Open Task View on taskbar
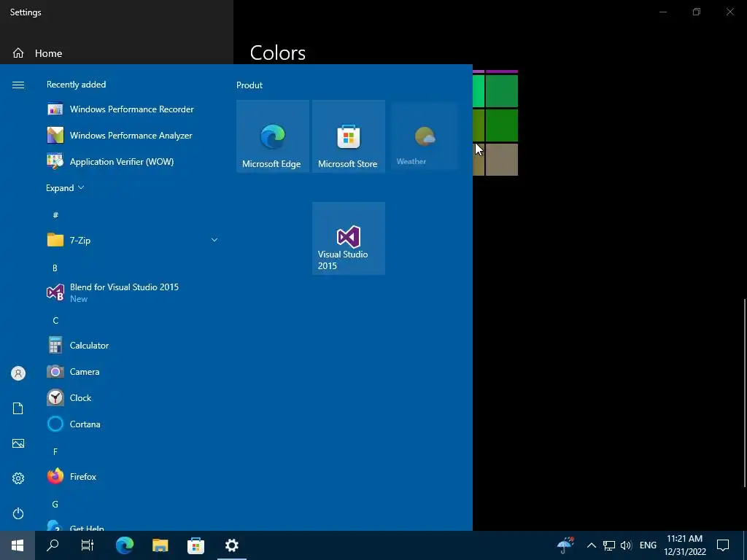Viewport: 747px width, 560px height. tap(88, 545)
